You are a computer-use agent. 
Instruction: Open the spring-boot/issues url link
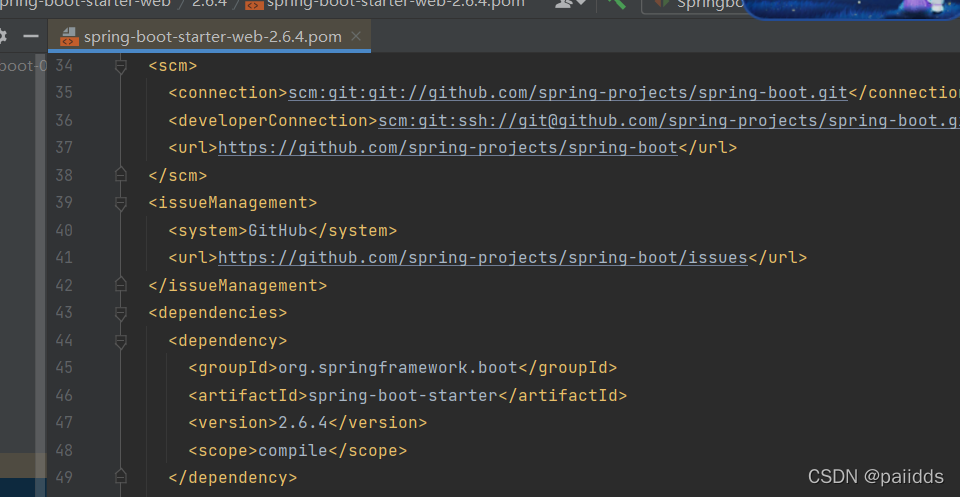[x=483, y=258]
